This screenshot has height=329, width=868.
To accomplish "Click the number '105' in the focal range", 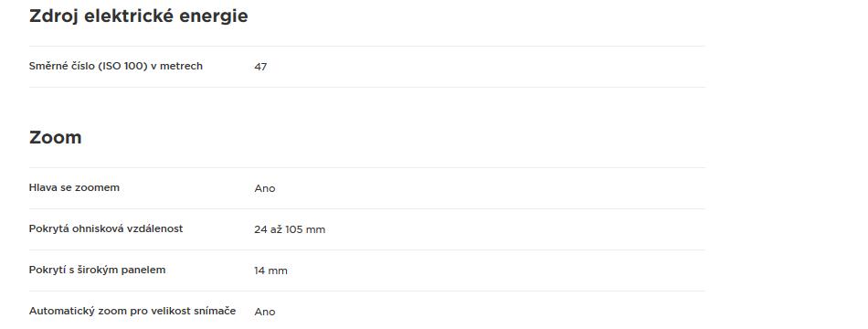I will click(293, 229).
